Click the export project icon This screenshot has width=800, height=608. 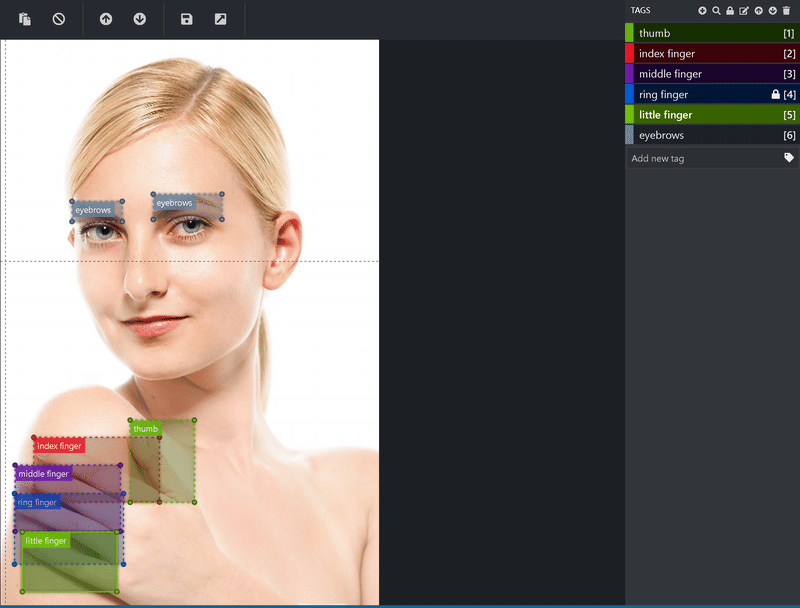[220, 19]
